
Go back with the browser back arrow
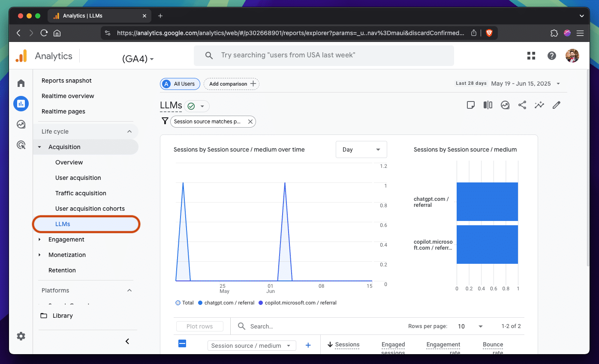pyautogui.click(x=18, y=33)
